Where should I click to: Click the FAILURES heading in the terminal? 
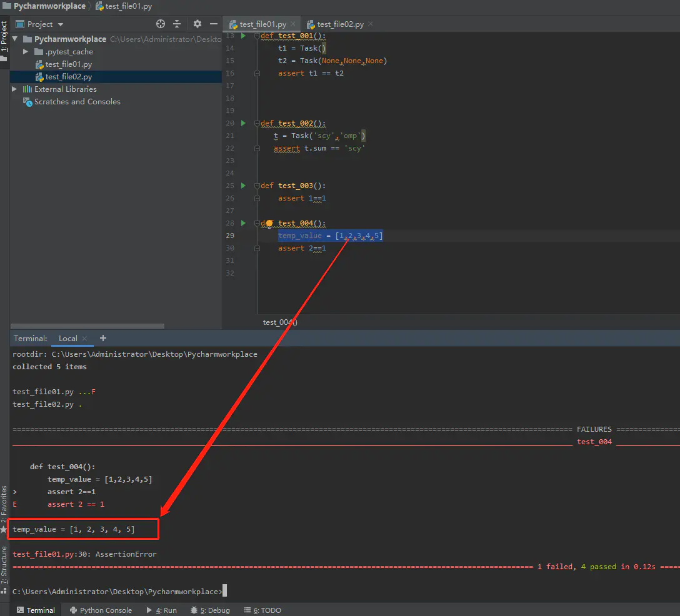point(594,429)
